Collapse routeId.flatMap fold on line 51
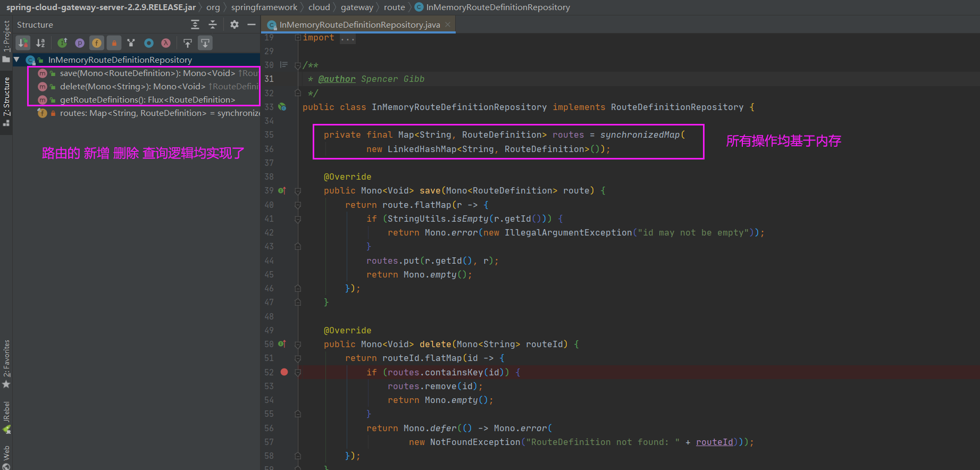Image resolution: width=980 pixels, height=470 pixels. click(298, 358)
